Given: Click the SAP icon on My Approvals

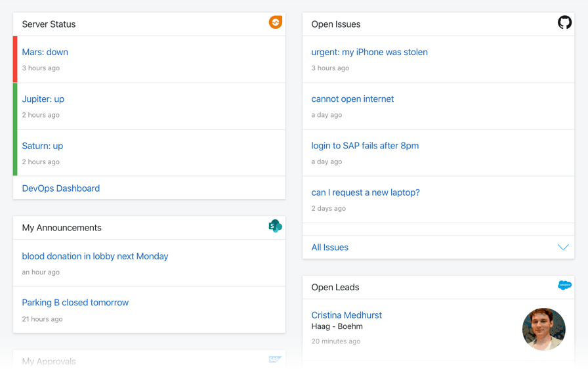Looking at the screenshot, I should point(275,360).
